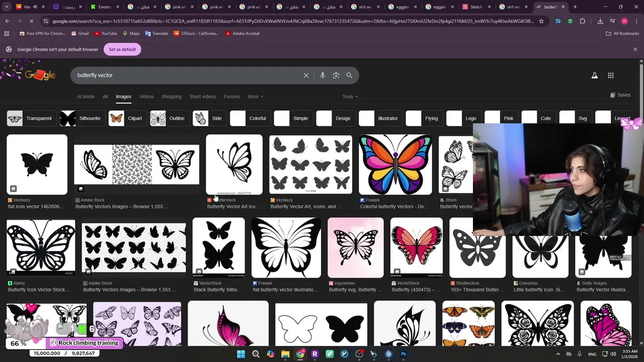This screenshot has height=362, width=644.
Task: Open the Chrome apps shortcut grid
Action: click(7, 34)
